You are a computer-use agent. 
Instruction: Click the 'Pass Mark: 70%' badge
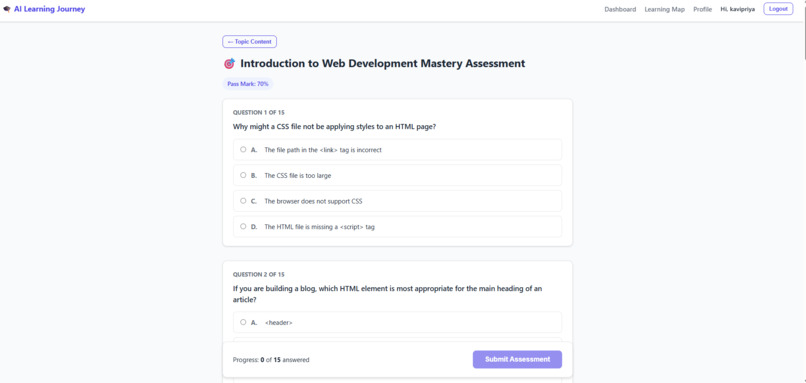pos(248,84)
